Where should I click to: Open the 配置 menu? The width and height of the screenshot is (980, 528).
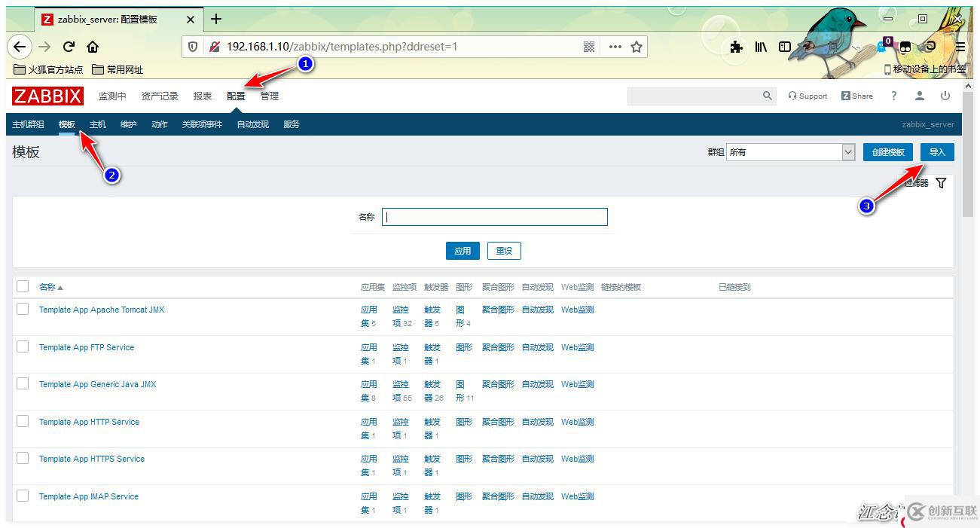pyautogui.click(x=236, y=96)
